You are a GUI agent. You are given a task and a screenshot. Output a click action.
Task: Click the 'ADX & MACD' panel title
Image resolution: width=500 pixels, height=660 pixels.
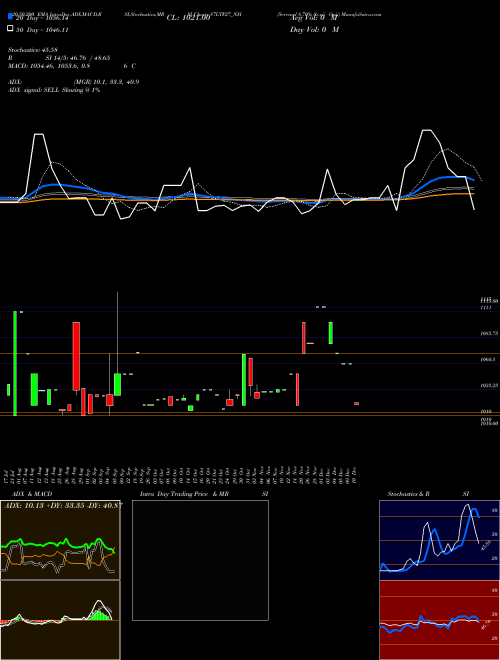pyautogui.click(x=32, y=494)
